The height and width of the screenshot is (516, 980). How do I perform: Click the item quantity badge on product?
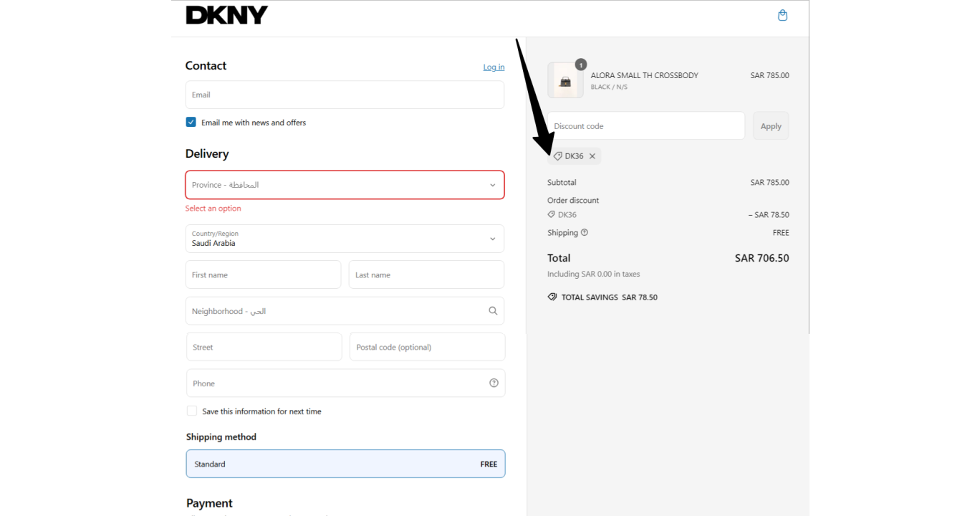pyautogui.click(x=580, y=64)
